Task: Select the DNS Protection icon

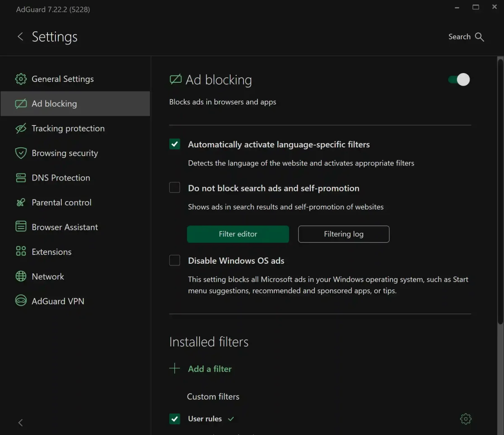Action: pyautogui.click(x=20, y=178)
